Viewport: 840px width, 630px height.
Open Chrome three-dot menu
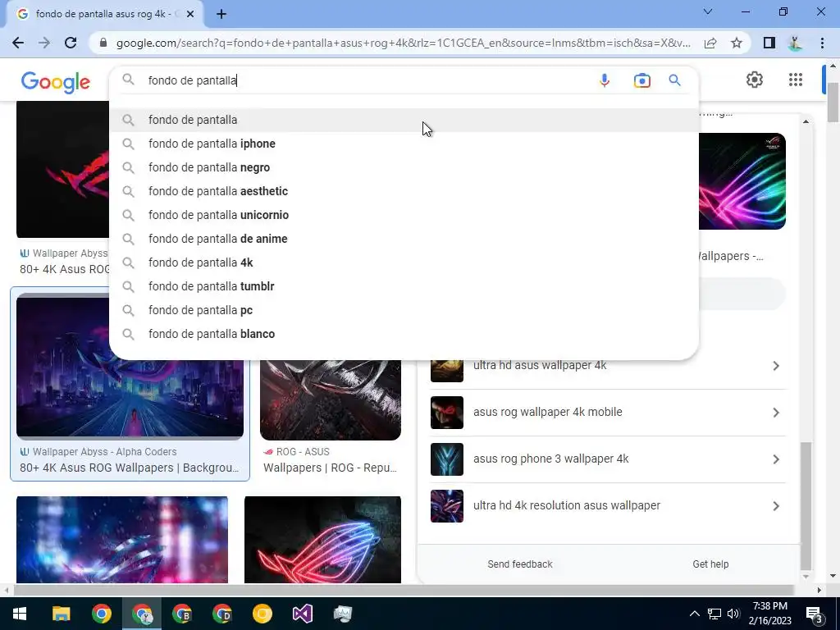pos(822,43)
